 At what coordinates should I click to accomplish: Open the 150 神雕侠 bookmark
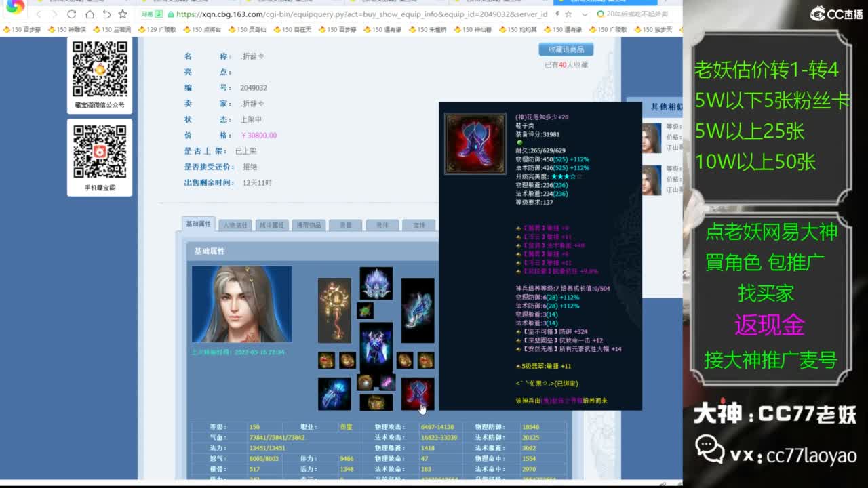(x=67, y=29)
